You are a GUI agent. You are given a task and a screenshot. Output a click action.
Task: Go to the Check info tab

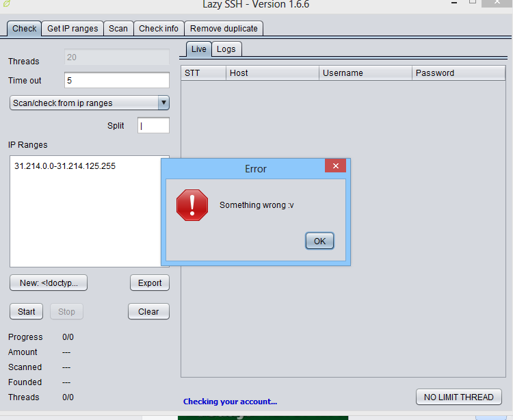click(159, 29)
